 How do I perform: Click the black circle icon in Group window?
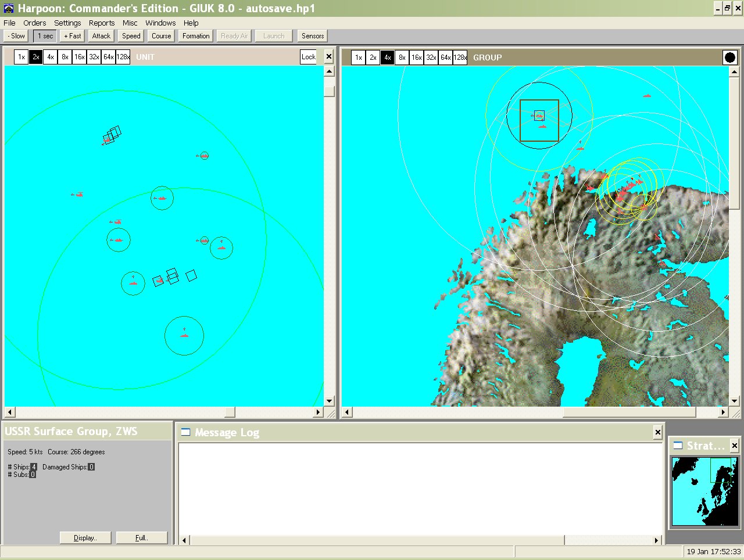click(x=729, y=58)
